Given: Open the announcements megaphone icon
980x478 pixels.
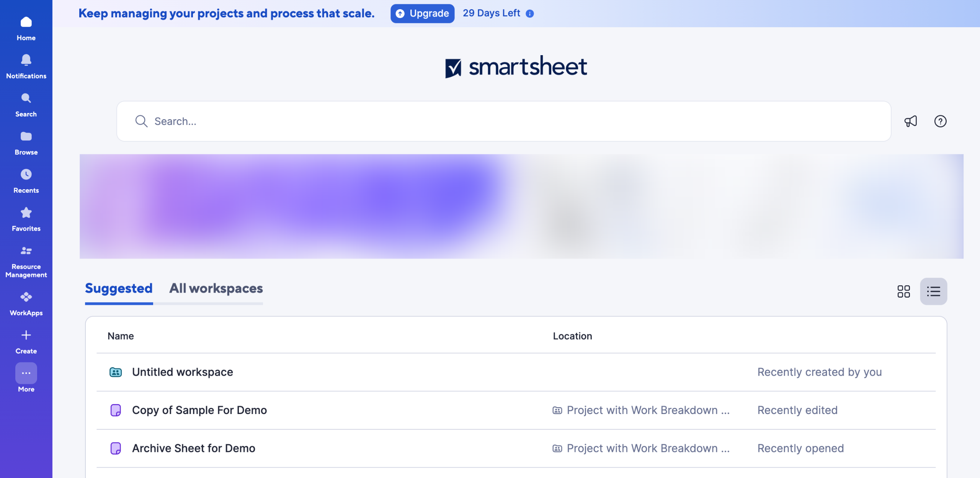Looking at the screenshot, I should pyautogui.click(x=910, y=121).
